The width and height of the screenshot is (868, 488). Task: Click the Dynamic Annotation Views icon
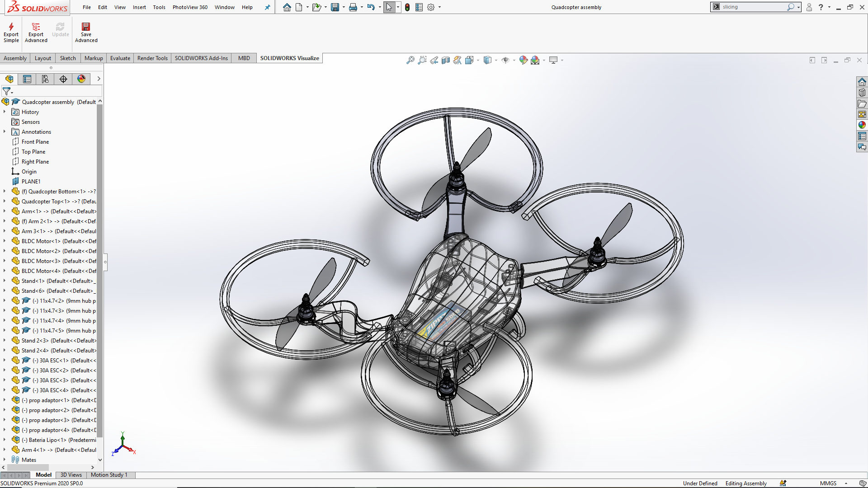click(458, 60)
